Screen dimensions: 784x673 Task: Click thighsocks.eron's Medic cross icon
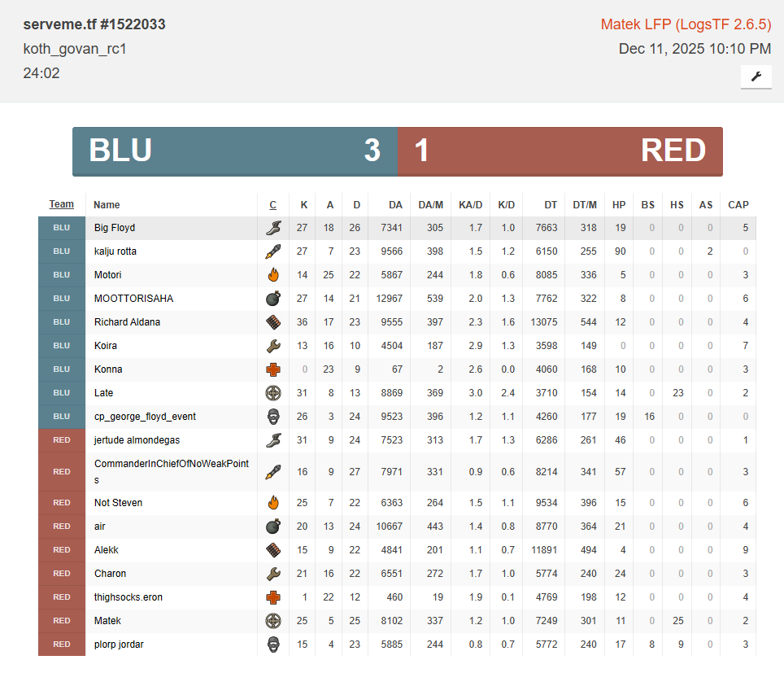[273, 597]
